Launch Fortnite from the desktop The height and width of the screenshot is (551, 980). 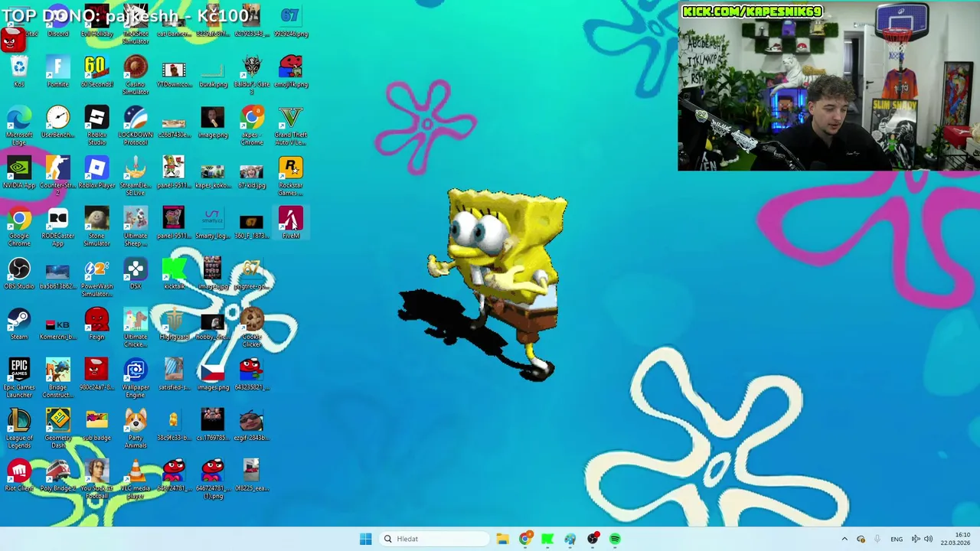point(57,72)
